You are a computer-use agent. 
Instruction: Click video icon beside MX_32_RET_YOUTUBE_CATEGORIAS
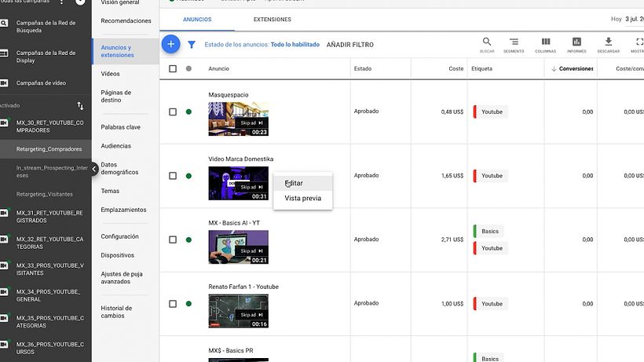click(4, 240)
